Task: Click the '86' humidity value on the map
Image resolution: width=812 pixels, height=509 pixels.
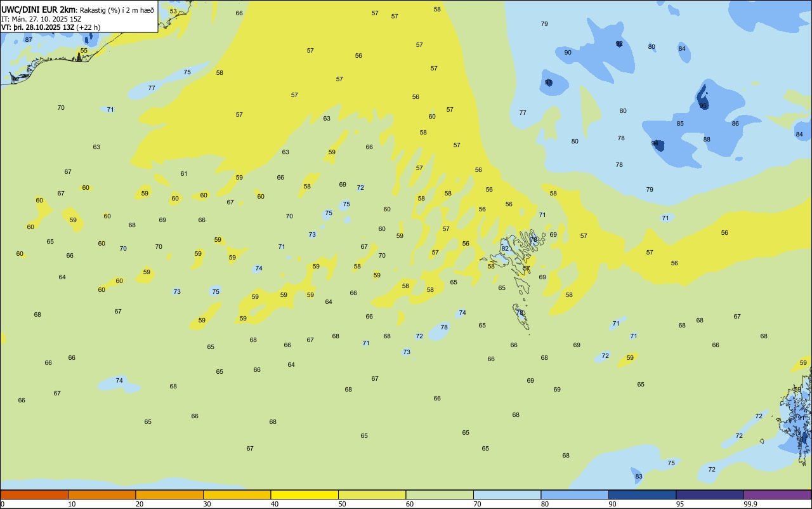Action: [735, 123]
